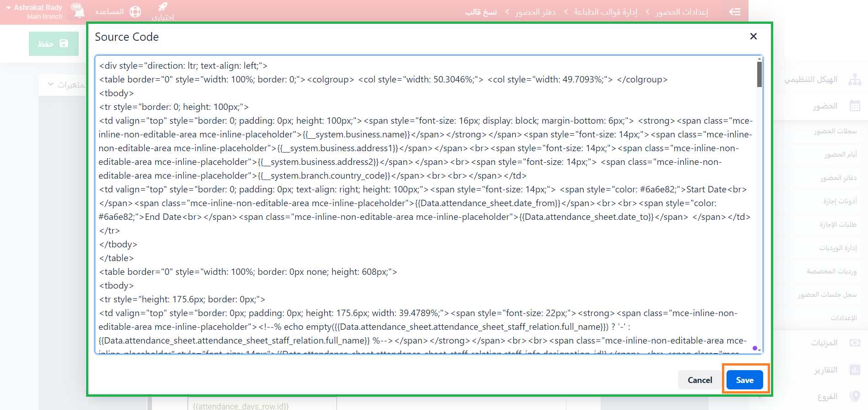Select سجلات الحضور sidebar menu item
Screen dimensions: 868x410
coord(835,131)
